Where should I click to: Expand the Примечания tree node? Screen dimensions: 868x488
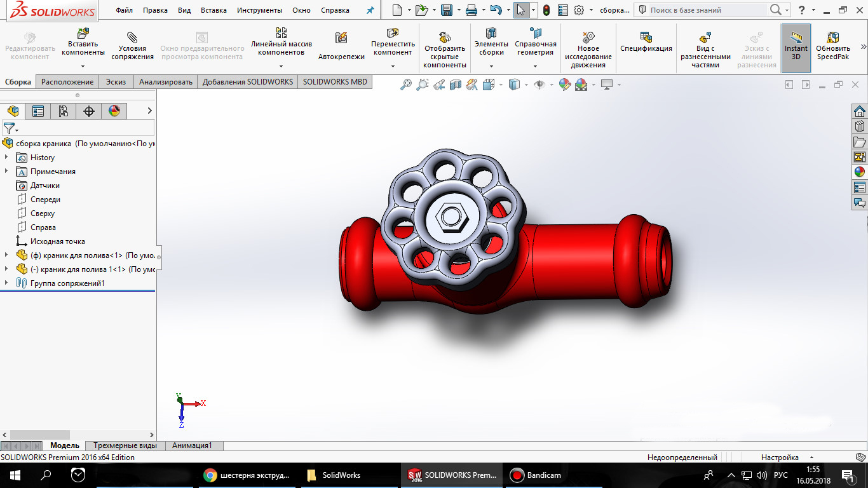point(7,172)
